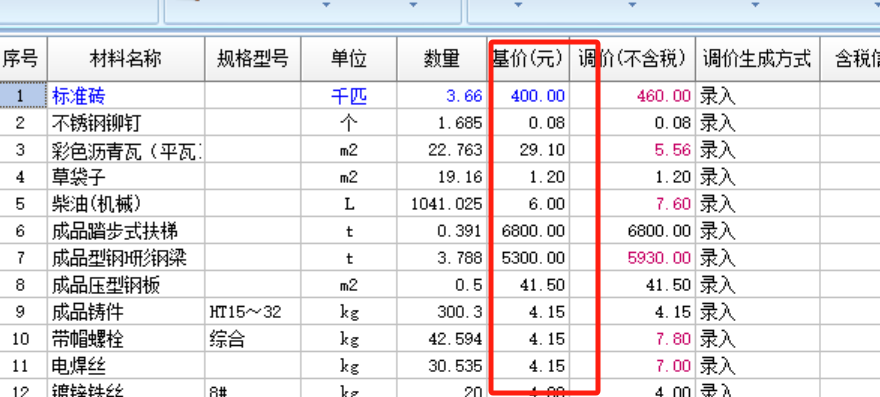The width and height of the screenshot is (880, 397).
Task: Click base price 4.15 for 电焊丝
Action: pyautogui.click(x=529, y=366)
